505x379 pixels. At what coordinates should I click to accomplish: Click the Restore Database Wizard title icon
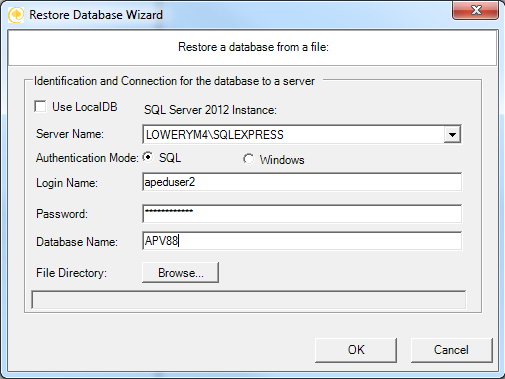[16, 15]
